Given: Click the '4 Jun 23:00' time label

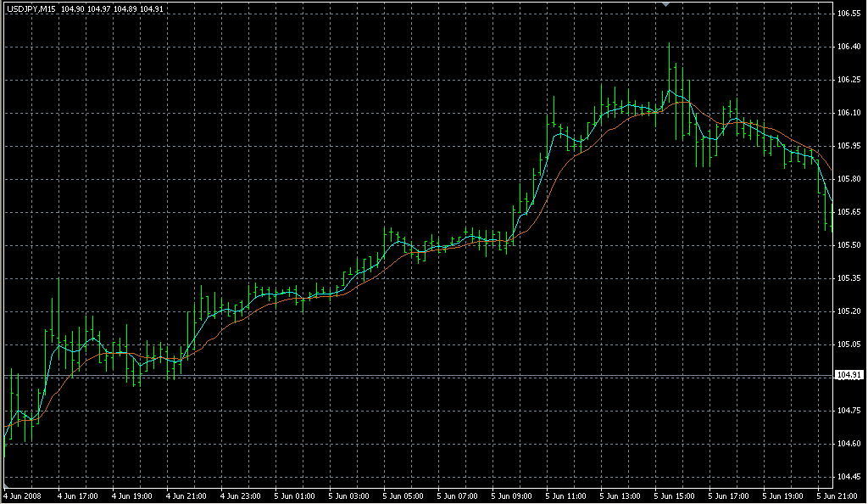Looking at the screenshot, I should point(241,496).
